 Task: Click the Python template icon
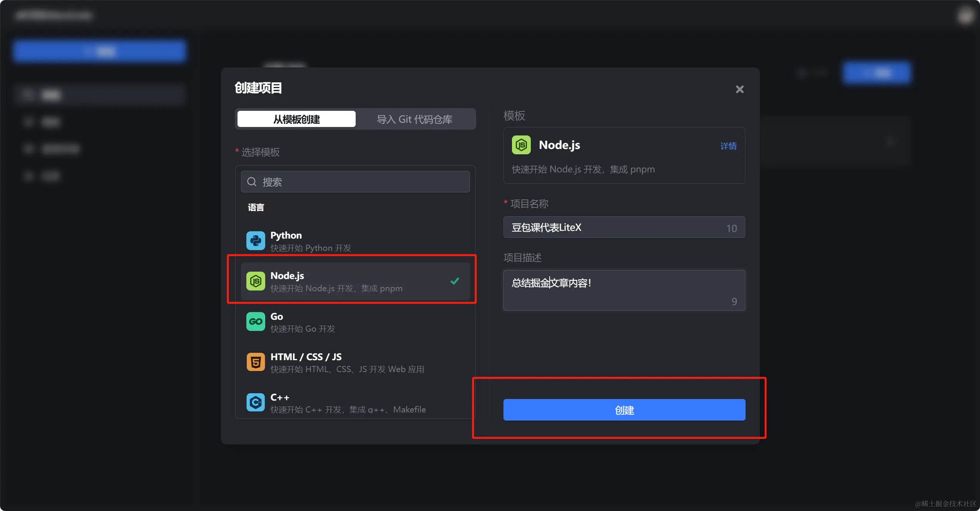256,241
